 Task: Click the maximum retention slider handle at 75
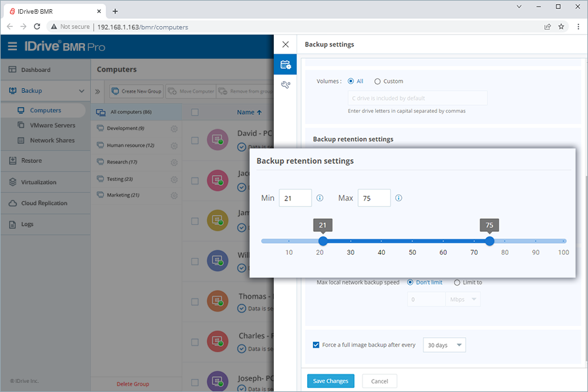point(489,241)
